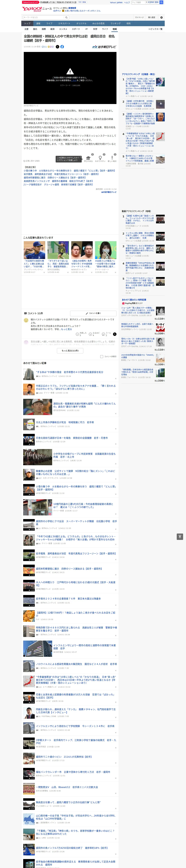Click the Yahoo!ショッピング badge at top
Image resolution: width=186 pixels, height=868 pixels.
30,2
